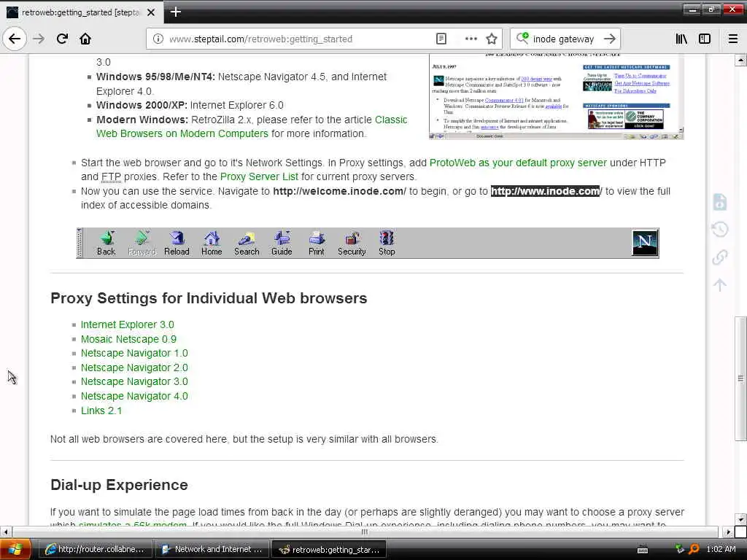The image size is (747, 560).
Task: Open the page export sidebar icon
Action: (x=720, y=202)
